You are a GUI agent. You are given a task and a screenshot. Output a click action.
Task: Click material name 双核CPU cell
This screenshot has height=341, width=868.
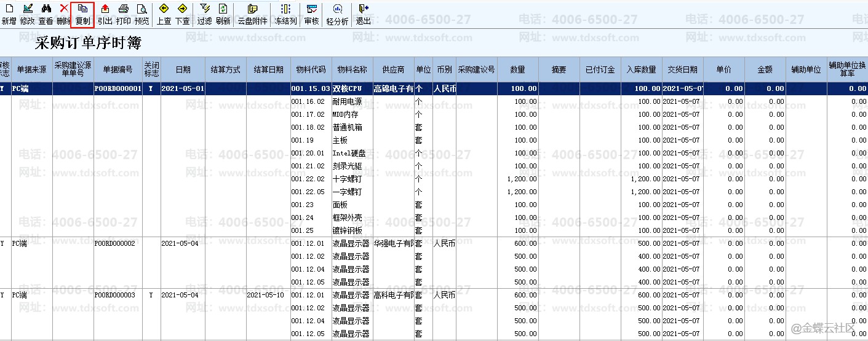352,88
